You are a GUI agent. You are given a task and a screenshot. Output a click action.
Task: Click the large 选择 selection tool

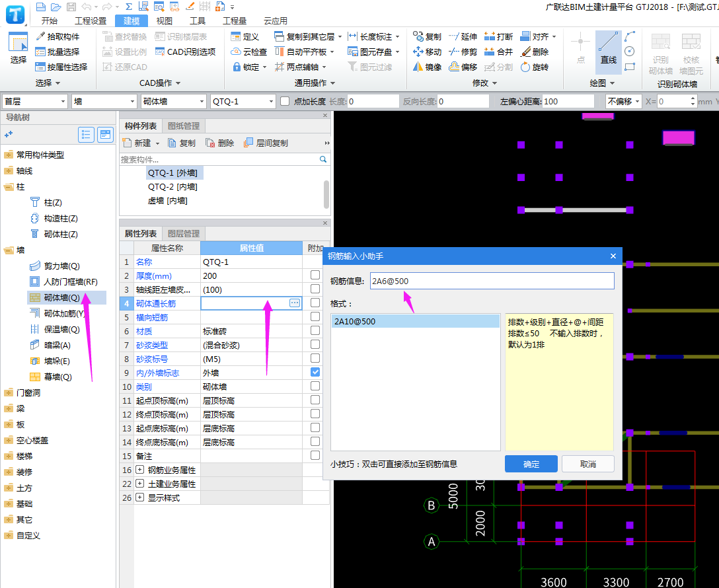tap(19, 49)
